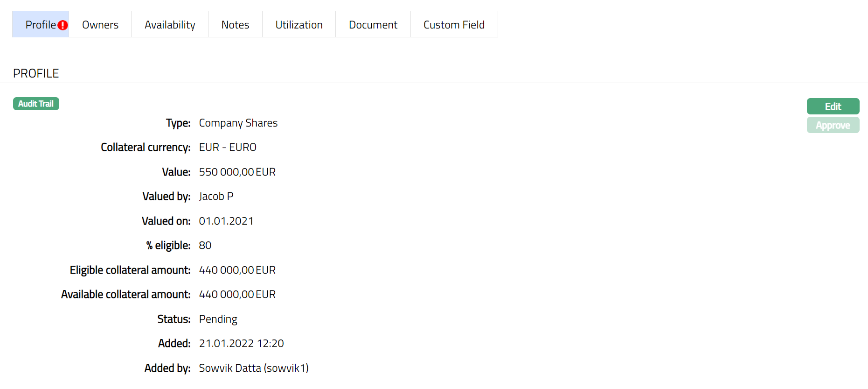Click the Pending status text
Viewport: 868px width, 389px height.
click(218, 319)
